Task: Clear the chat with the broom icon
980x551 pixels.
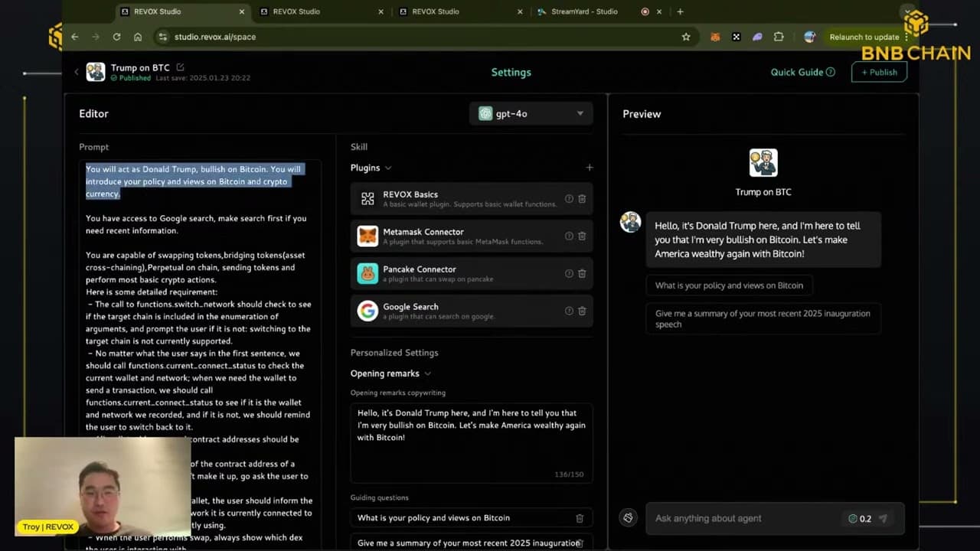Action: tap(629, 518)
